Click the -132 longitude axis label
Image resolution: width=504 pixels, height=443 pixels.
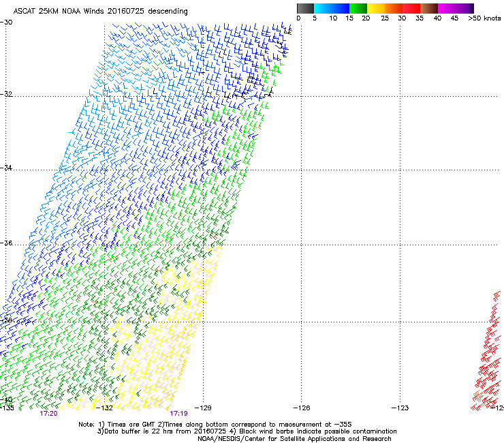(x=104, y=408)
